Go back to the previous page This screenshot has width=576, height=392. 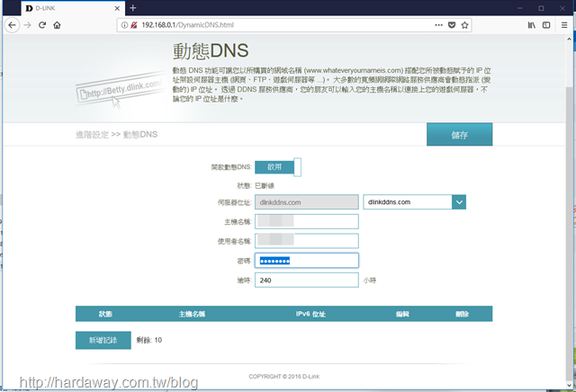[x=12, y=25]
